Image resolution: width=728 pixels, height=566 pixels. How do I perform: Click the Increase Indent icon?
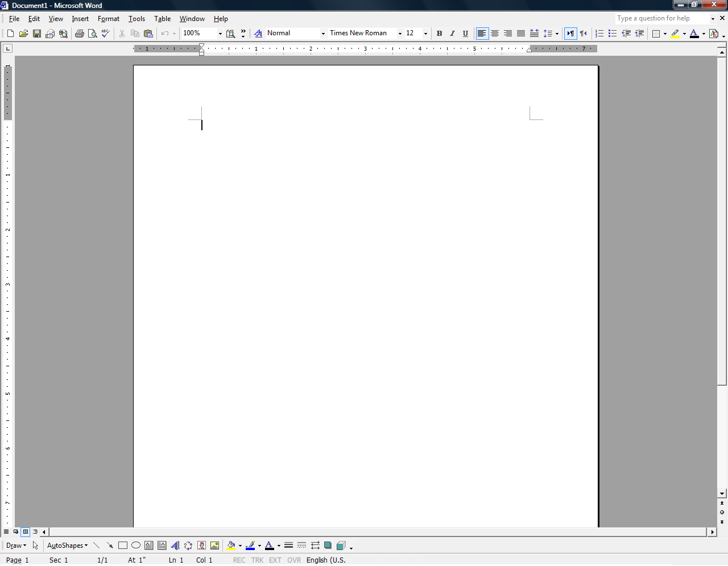point(639,34)
